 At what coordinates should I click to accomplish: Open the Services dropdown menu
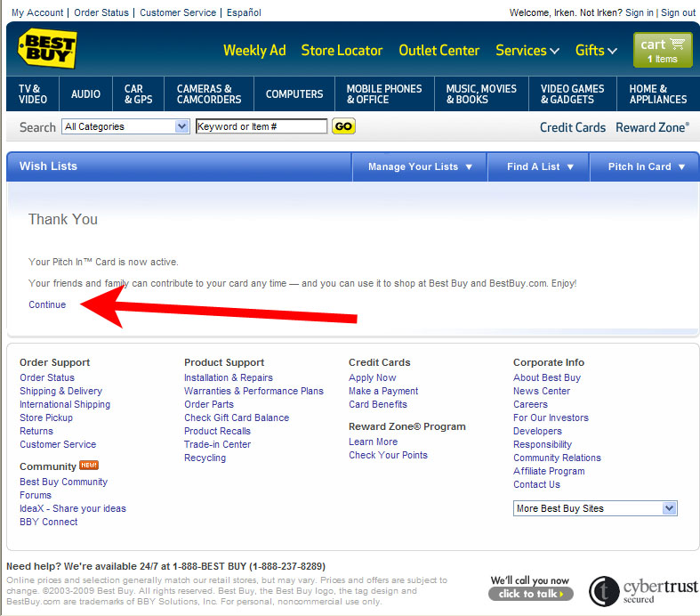[x=527, y=51]
